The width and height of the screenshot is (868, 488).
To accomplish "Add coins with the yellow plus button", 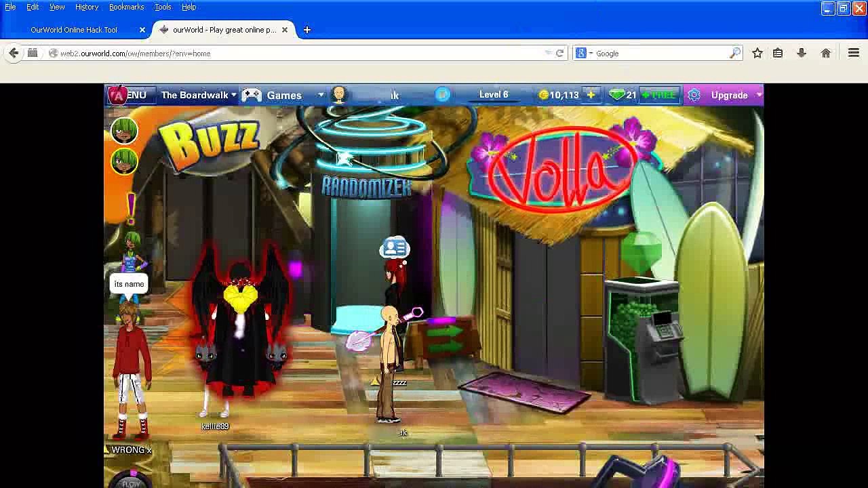I will 591,95.
